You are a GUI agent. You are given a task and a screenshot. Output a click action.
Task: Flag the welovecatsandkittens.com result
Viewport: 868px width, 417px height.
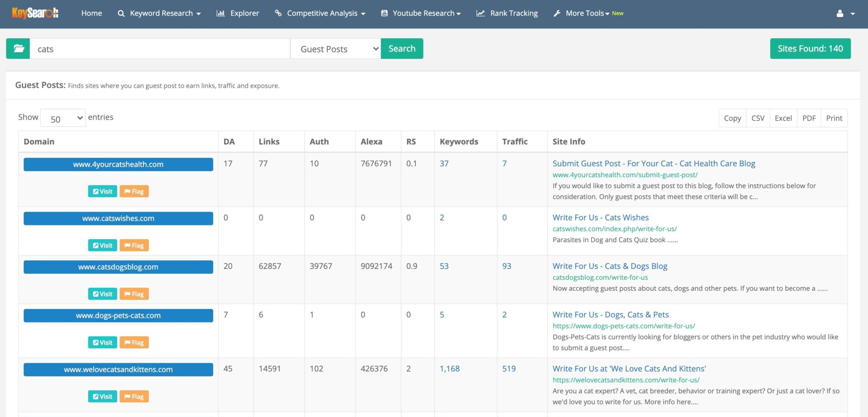[x=134, y=397]
